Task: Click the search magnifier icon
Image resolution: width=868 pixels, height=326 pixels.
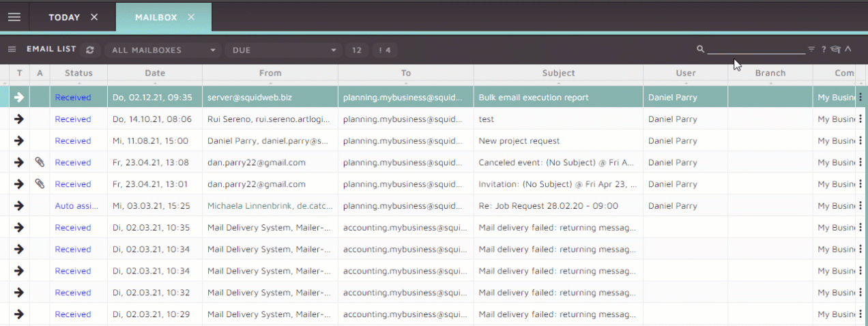Action: (700, 49)
